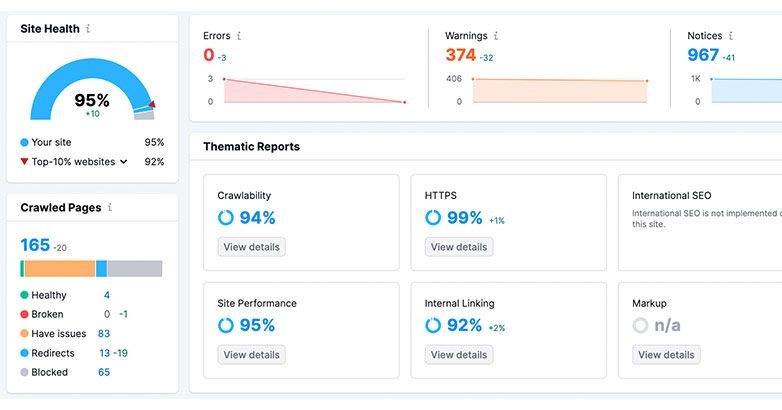Click the Crawled Pages info icon
The height and width of the screenshot is (410, 782).
pyautogui.click(x=110, y=208)
